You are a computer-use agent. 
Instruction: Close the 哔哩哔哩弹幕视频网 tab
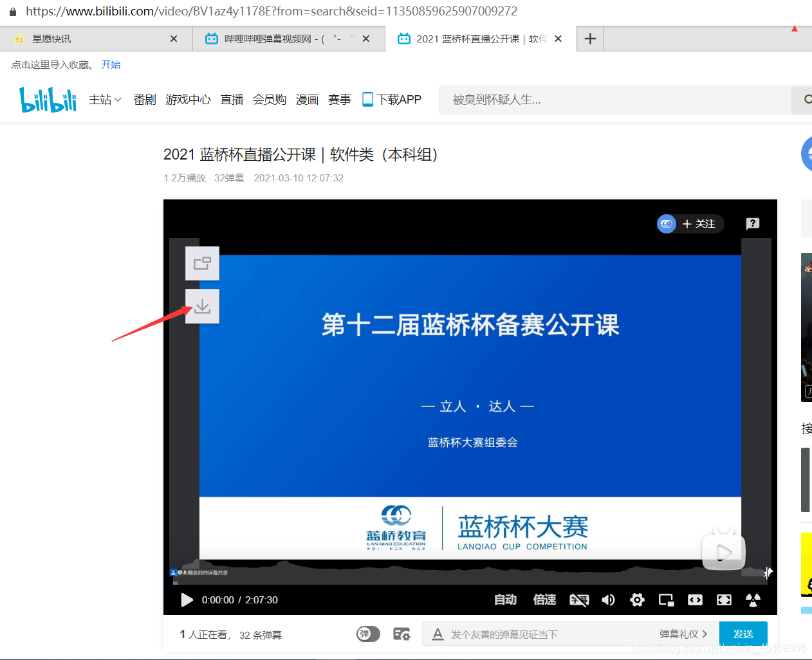[x=366, y=39]
